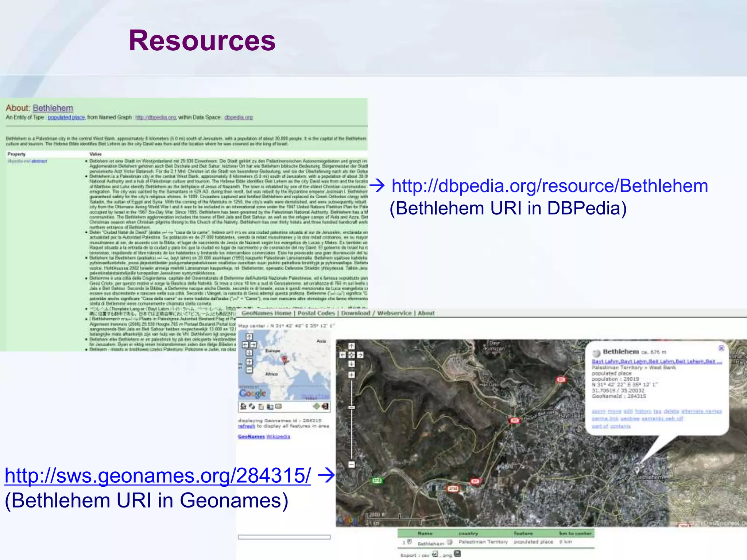Screen dimensions: 747x560
Task: Export results as csv icon
Action: pos(435,554)
